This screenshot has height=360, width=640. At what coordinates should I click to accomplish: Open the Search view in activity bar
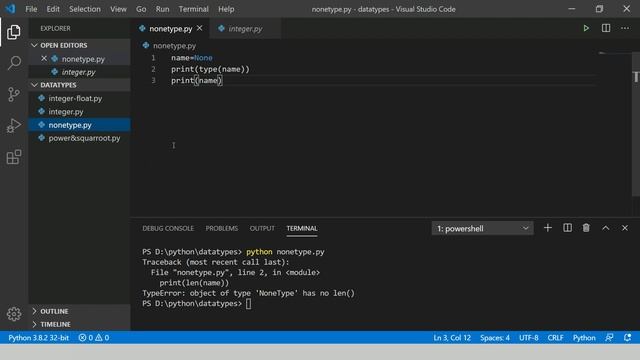13,63
